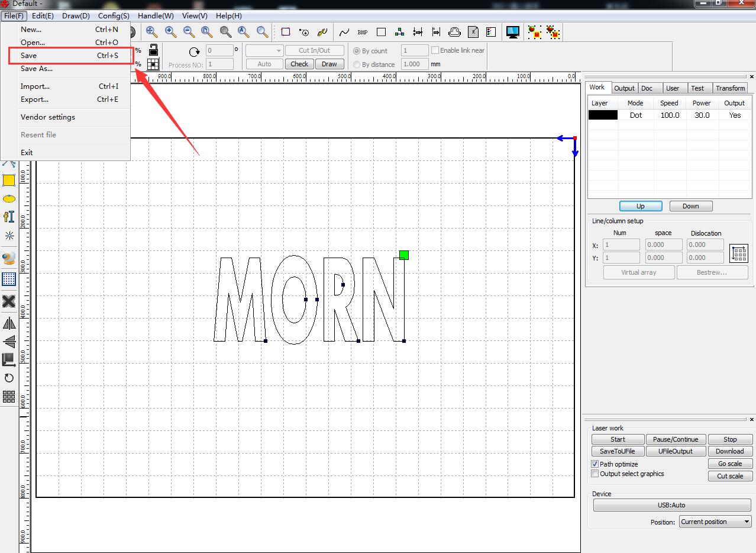Click the blue dotted grid tool

[x=9, y=279]
